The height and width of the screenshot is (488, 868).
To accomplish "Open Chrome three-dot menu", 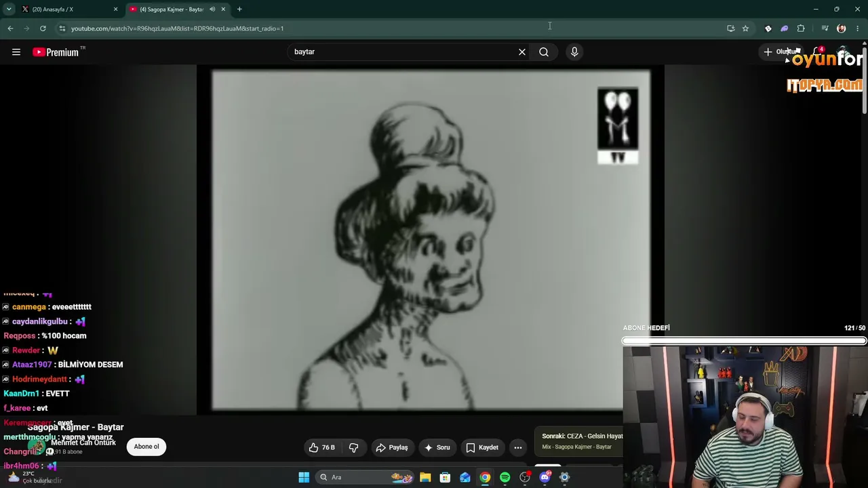I will click(x=858, y=28).
